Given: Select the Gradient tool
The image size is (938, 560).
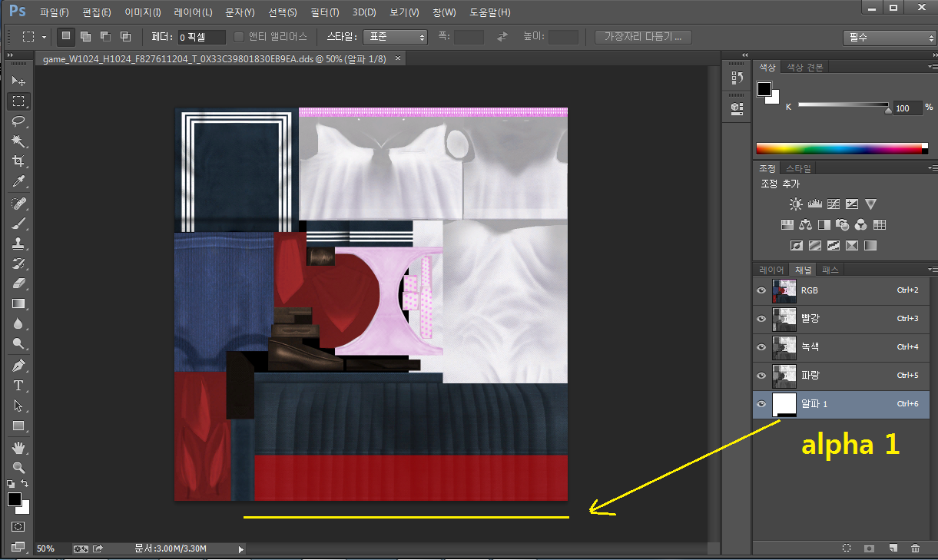Looking at the screenshot, I should (x=19, y=303).
